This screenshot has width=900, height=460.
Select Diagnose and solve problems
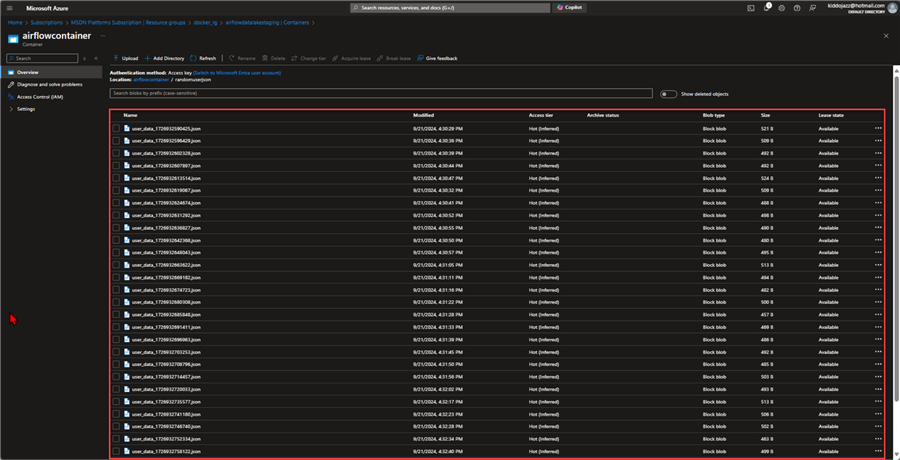[49, 84]
